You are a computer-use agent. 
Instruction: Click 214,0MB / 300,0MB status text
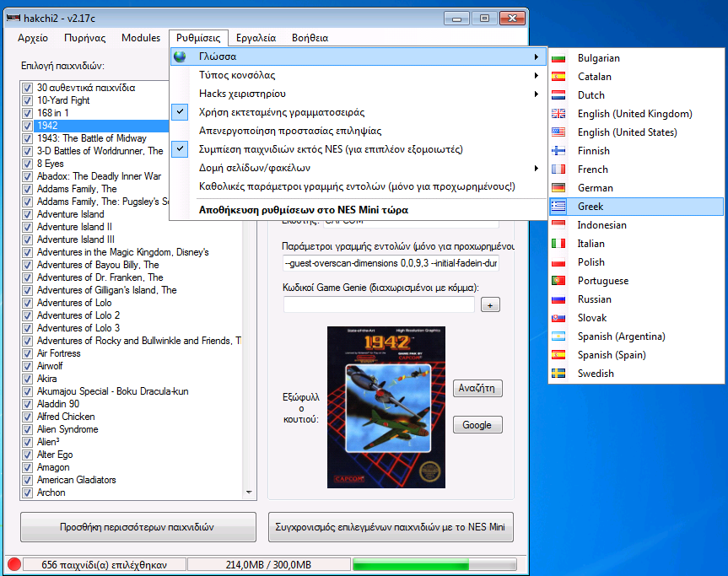268,565
